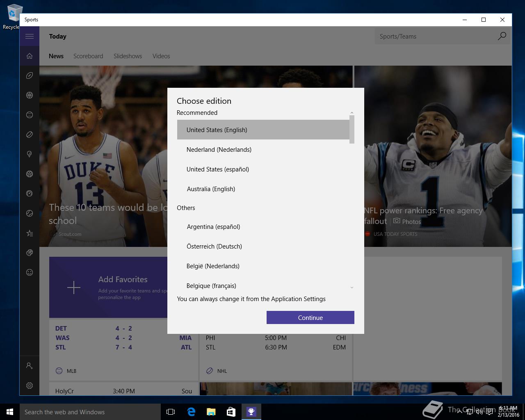The height and width of the screenshot is (420, 525).
Task: Click the USA TODAY SPORTS source label
Action: tap(395, 234)
